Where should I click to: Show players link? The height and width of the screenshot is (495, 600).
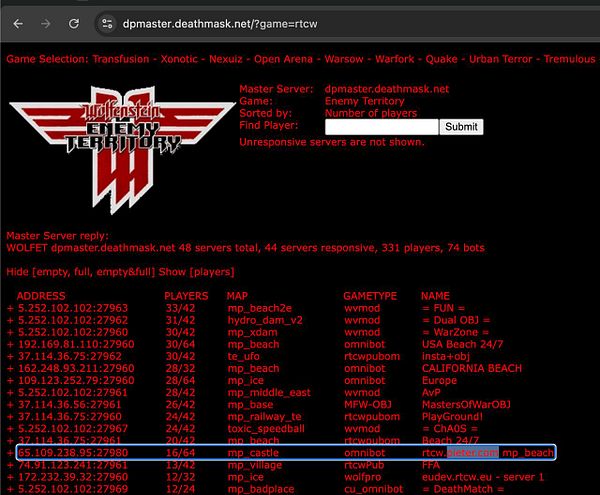click(212, 272)
